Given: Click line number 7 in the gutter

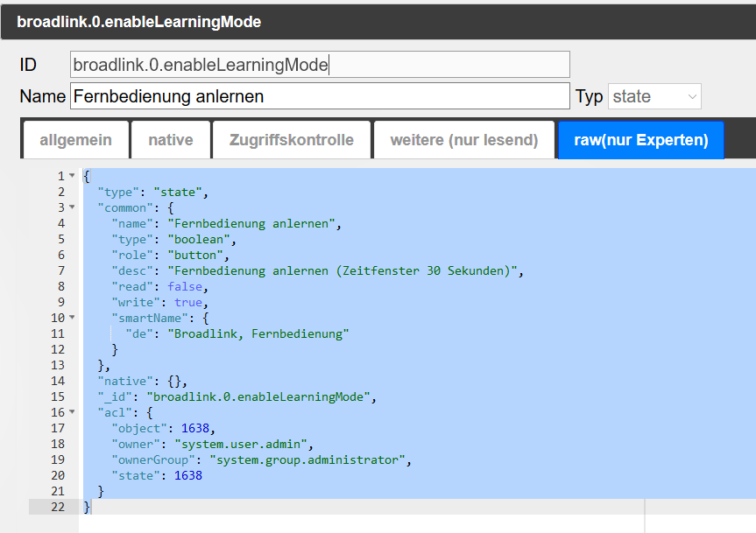Looking at the screenshot, I should [61, 270].
